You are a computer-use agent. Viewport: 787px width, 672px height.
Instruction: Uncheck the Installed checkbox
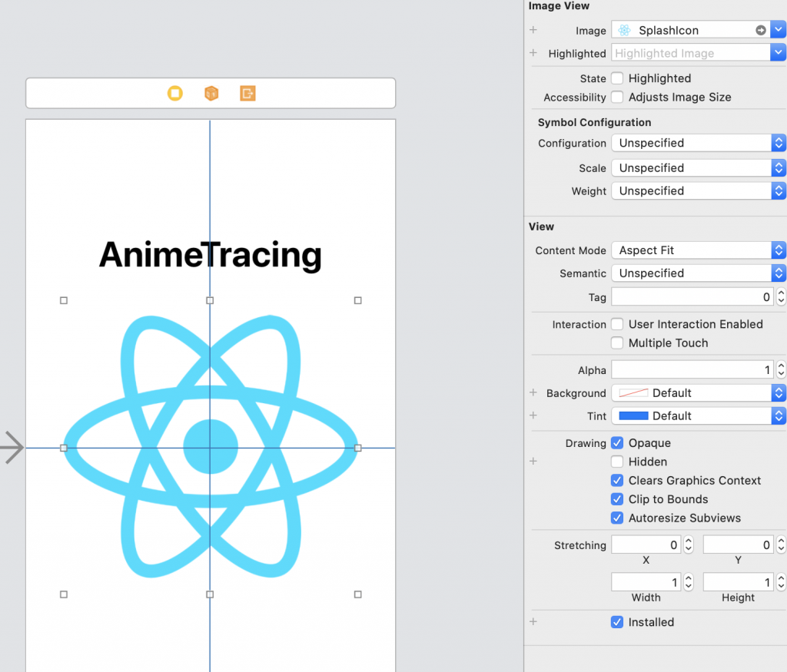tap(617, 622)
